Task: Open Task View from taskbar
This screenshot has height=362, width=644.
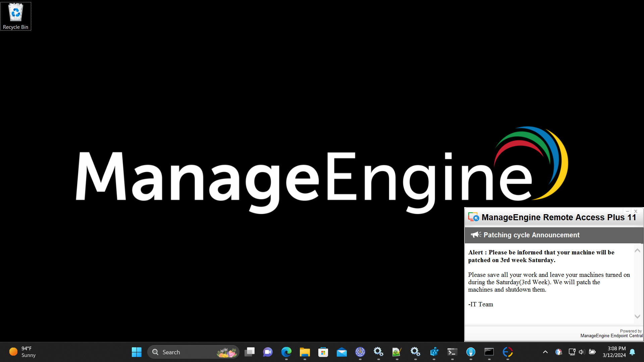Action: (x=249, y=352)
